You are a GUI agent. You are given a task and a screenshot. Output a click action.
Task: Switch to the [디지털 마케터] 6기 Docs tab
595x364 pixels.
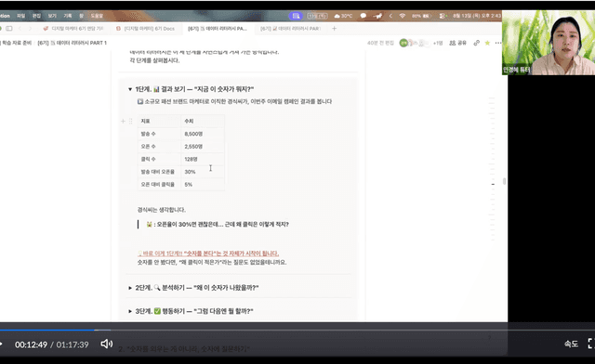pyautogui.click(x=146, y=29)
